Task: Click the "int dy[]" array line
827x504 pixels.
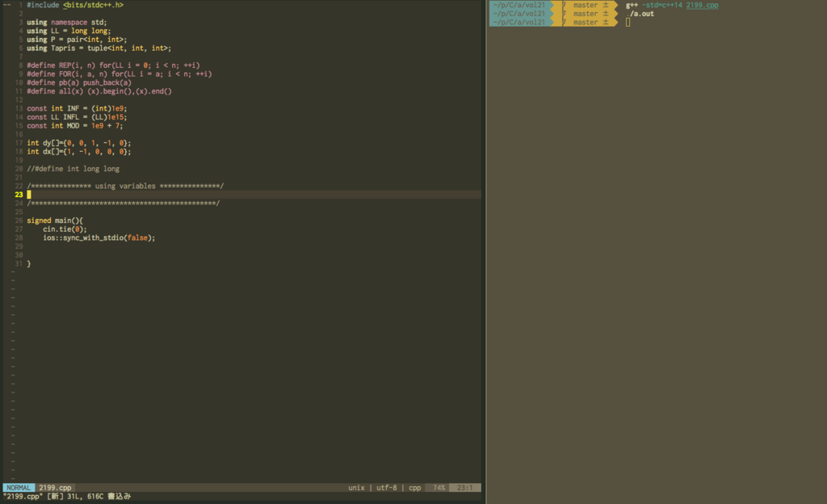Action: click(x=79, y=143)
